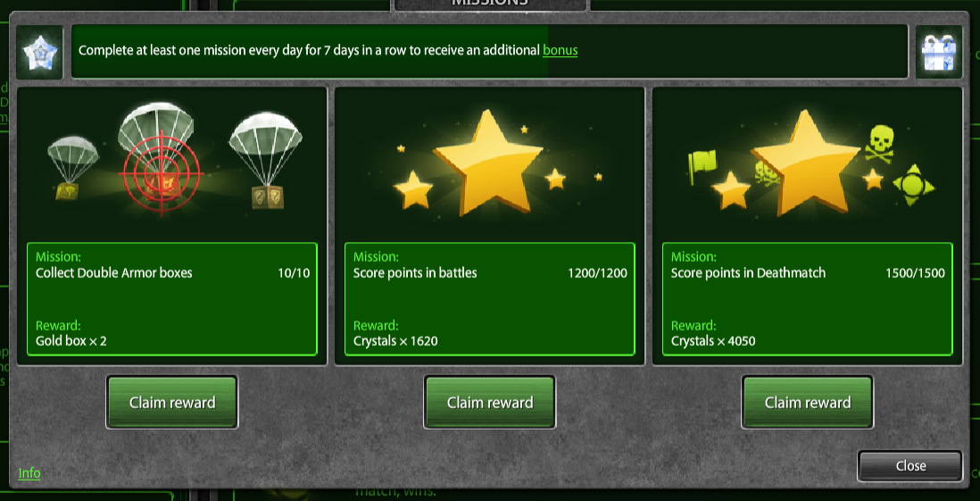Click the large star in Deathmatch mission
Image resolution: width=980 pixels, height=501 pixels.
pos(805,163)
